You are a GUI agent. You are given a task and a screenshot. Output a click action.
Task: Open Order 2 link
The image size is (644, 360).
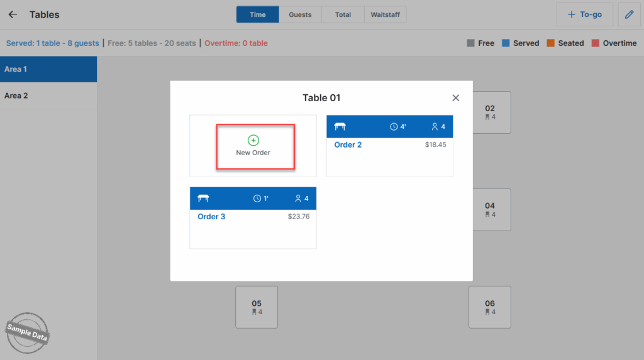coord(348,145)
